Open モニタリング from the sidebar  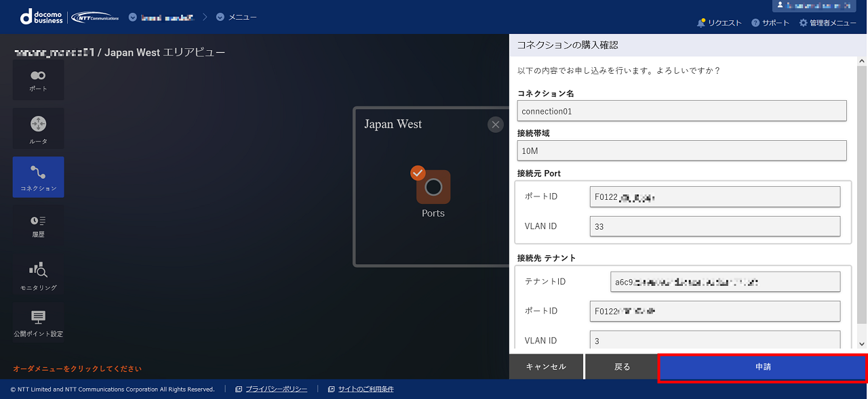38,274
